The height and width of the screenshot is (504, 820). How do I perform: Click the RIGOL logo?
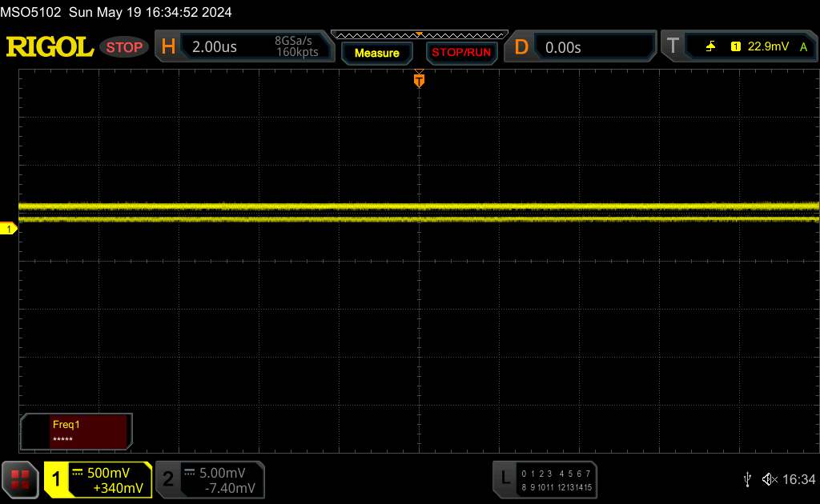(x=50, y=47)
